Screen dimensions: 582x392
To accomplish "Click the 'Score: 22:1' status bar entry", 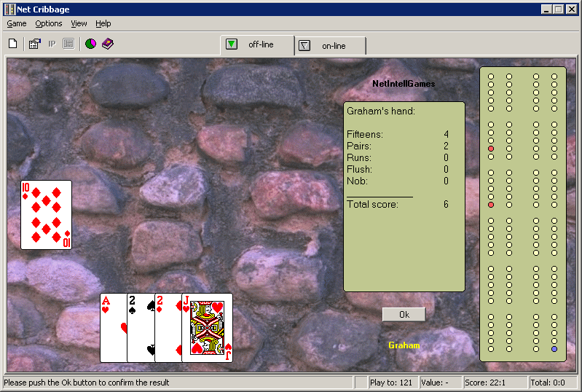I will point(495,383).
